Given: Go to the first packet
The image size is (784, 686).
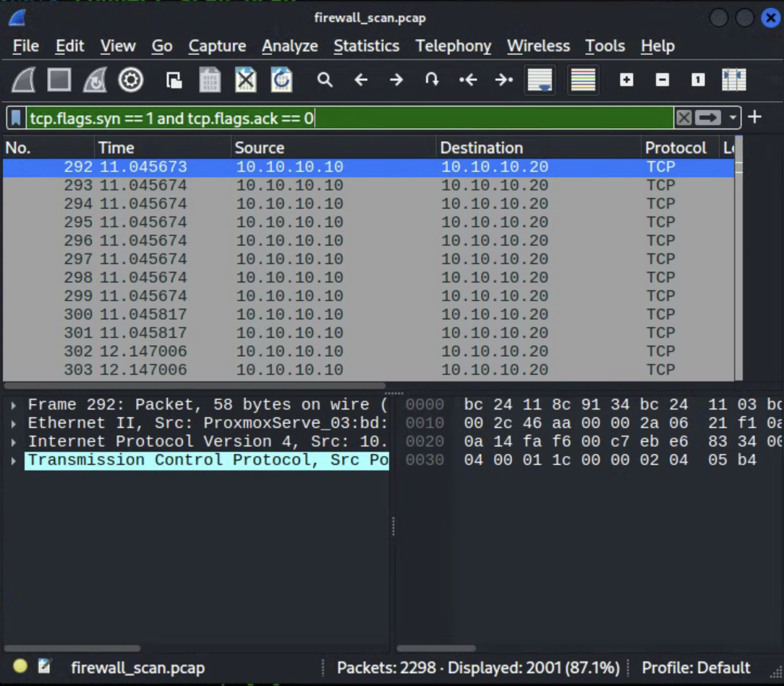Looking at the screenshot, I should pos(468,80).
